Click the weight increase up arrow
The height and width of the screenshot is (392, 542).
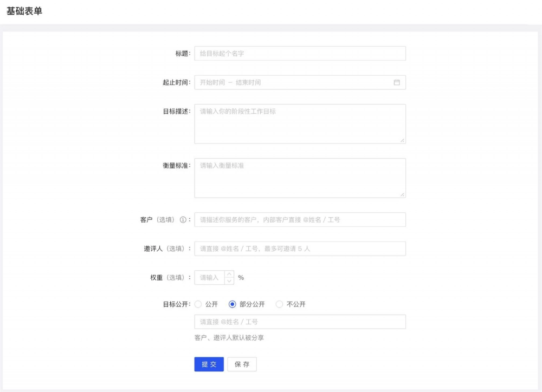[x=229, y=274]
